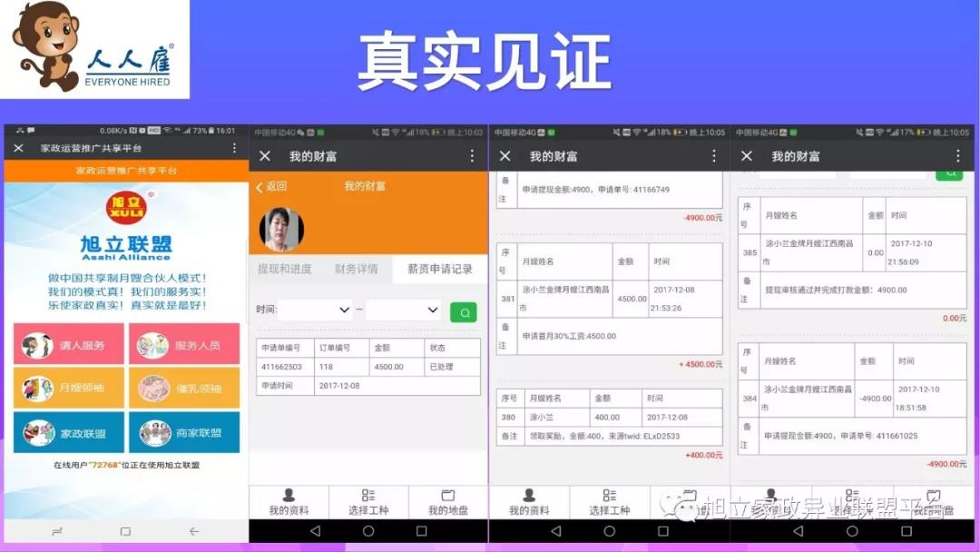Select order number 118 cell
The width and height of the screenshot is (980, 552).
341,367
